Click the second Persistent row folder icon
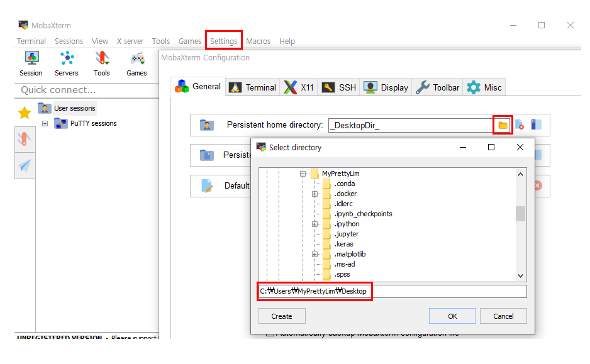The width and height of the screenshot is (590, 364). (207, 155)
